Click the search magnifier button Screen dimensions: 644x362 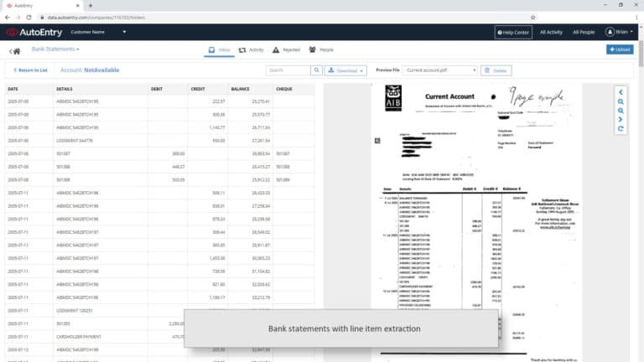(316, 70)
